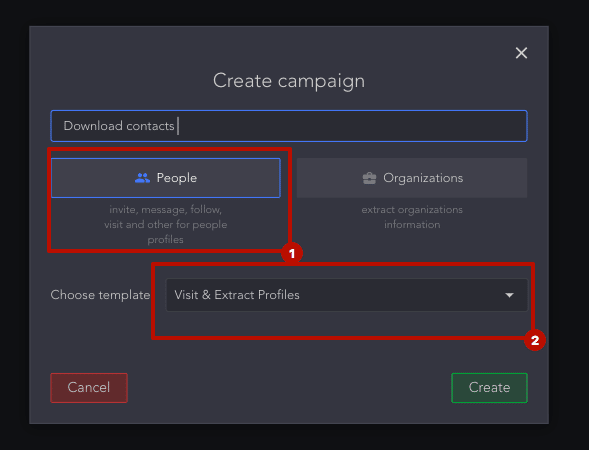Expand the template dropdown arrow
The height and width of the screenshot is (450, 589).
pos(509,295)
